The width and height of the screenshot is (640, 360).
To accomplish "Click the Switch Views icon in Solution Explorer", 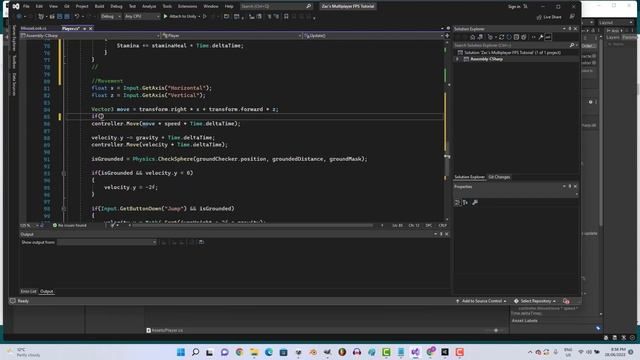I will [480, 37].
